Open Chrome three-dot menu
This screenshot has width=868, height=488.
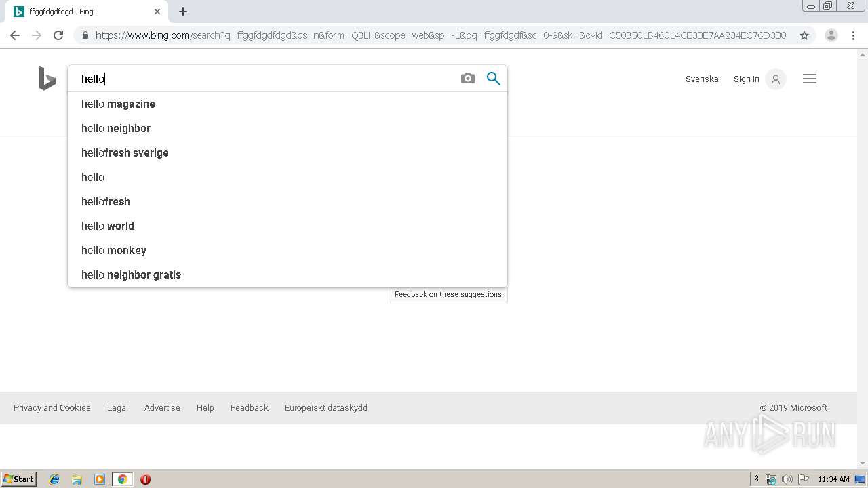click(853, 35)
